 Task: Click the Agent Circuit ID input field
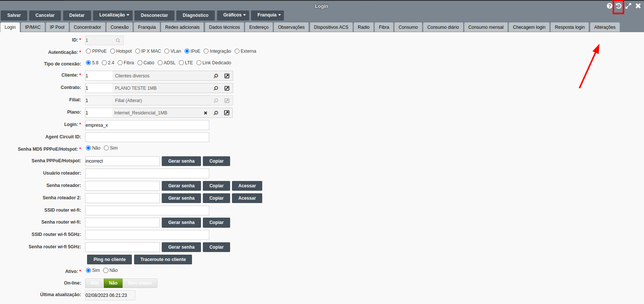147,137
